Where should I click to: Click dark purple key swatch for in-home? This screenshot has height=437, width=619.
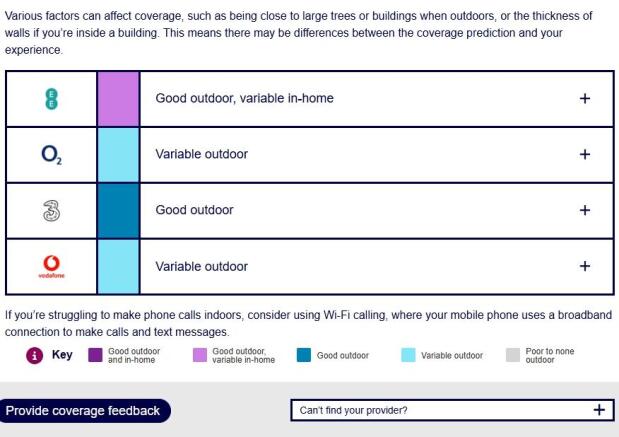[x=95, y=355]
